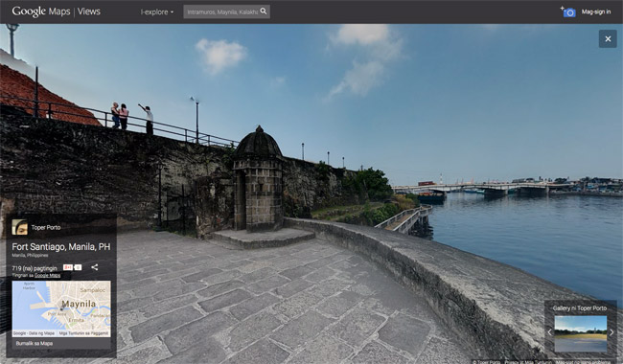Click the Bumalik sa Mapa button

pos(61,343)
